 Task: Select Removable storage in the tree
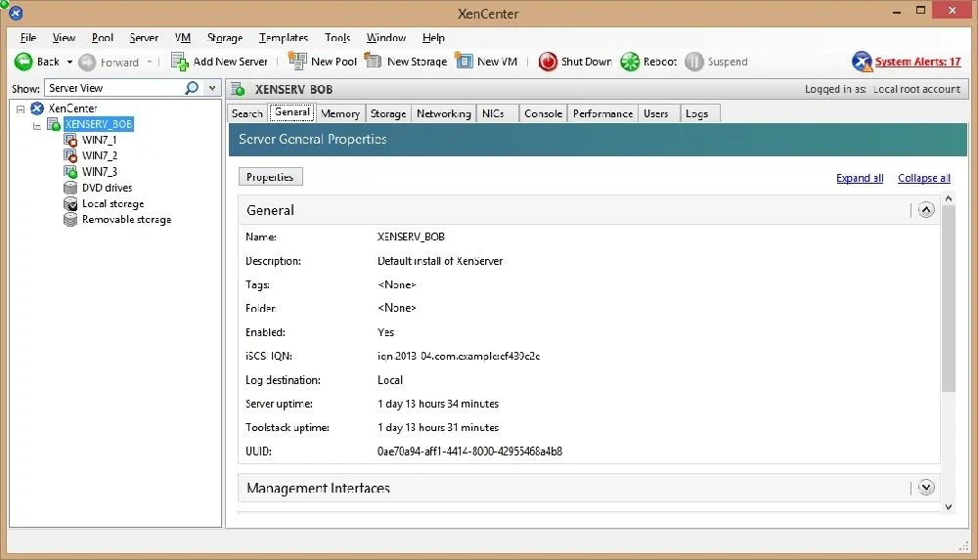pyautogui.click(x=126, y=220)
